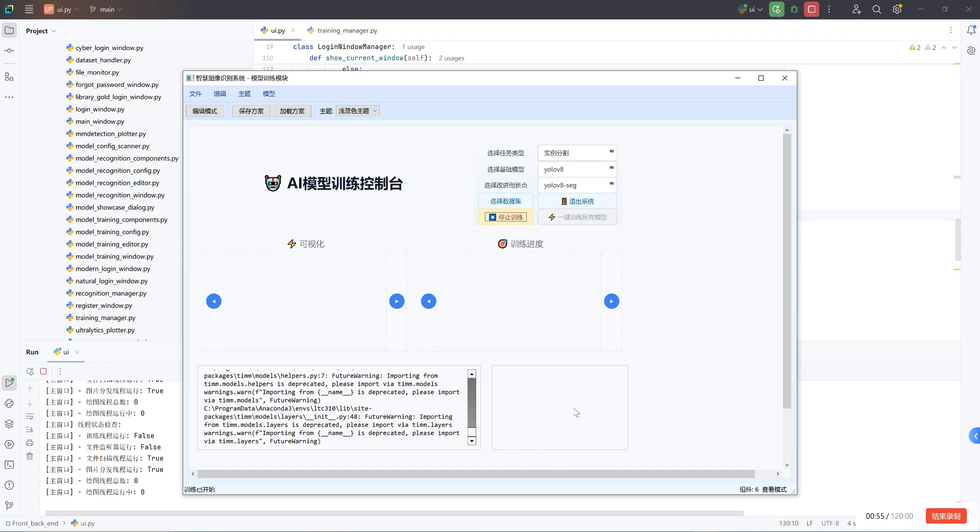This screenshot has width=980, height=532.
Task: Click the training window horizontal scrollbar
Action: tap(476, 474)
